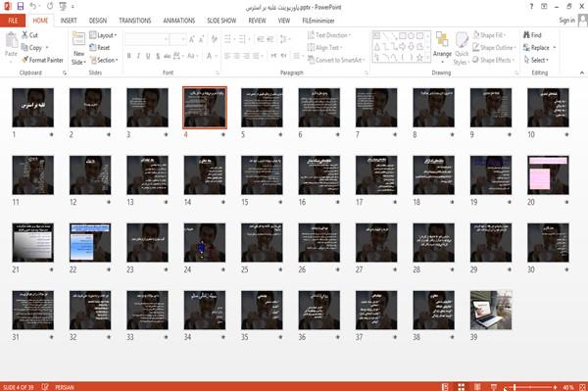Click Text Direction button
This screenshot has width=588, height=391.
(329, 35)
